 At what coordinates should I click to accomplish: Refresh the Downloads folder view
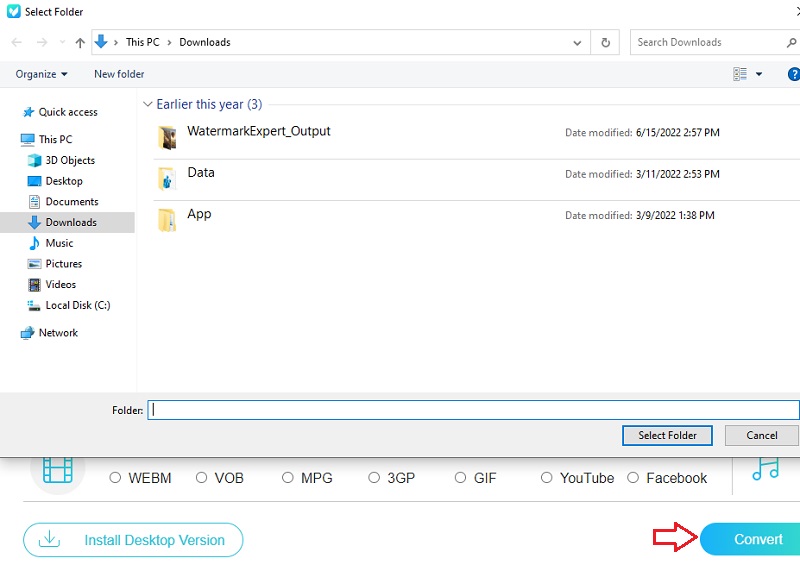click(605, 42)
